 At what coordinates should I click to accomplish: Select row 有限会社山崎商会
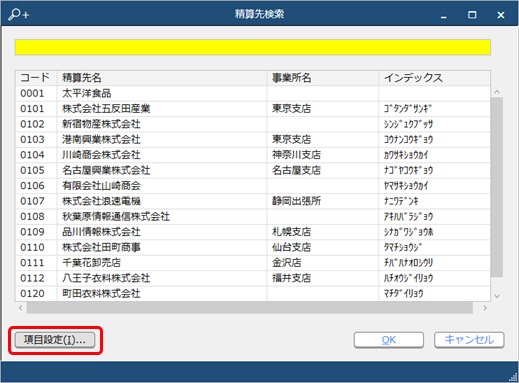click(x=253, y=186)
